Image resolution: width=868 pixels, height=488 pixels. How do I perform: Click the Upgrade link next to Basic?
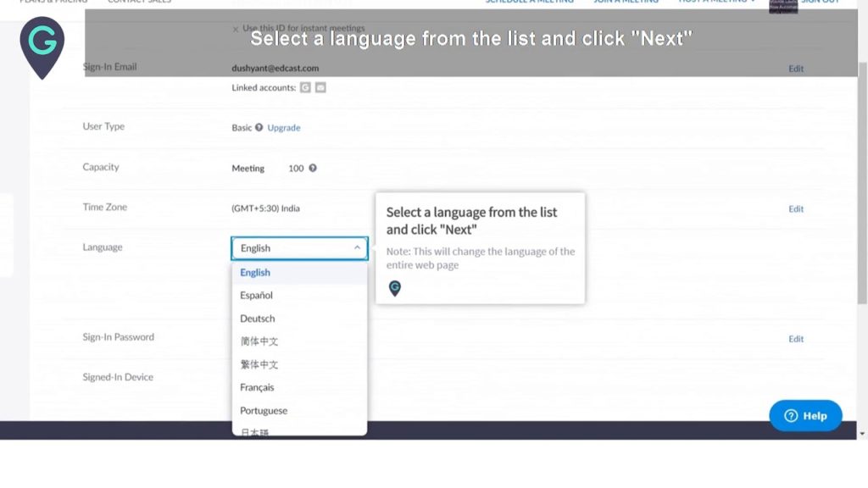pyautogui.click(x=283, y=127)
